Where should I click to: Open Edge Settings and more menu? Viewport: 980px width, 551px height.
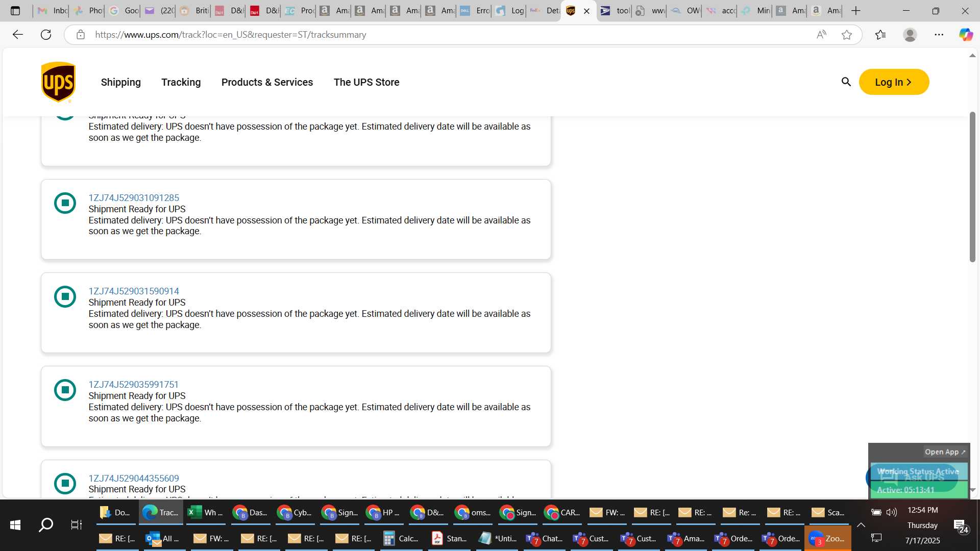[939, 35]
